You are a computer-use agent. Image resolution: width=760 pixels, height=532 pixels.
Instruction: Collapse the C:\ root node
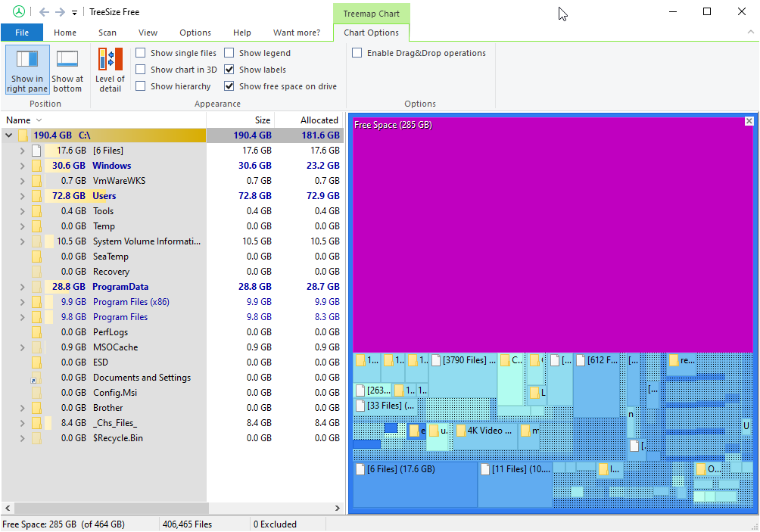pos(9,135)
